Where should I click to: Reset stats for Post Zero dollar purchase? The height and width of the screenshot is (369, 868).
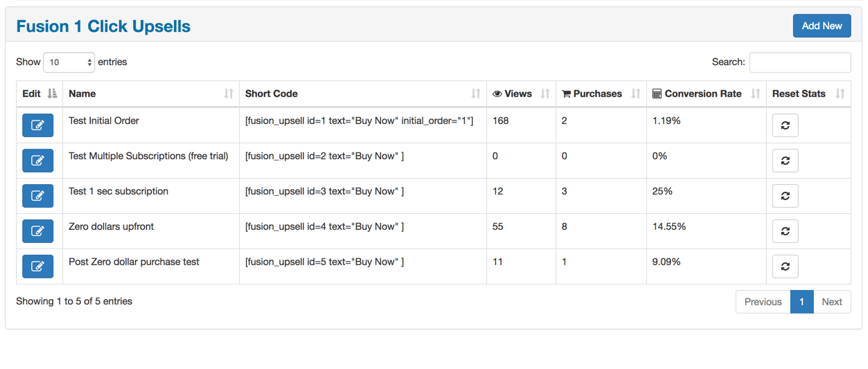(785, 267)
